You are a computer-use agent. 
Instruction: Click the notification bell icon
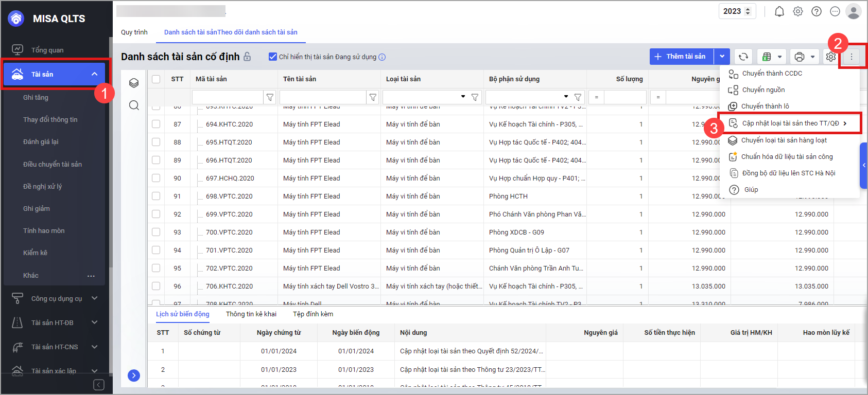pyautogui.click(x=779, y=11)
